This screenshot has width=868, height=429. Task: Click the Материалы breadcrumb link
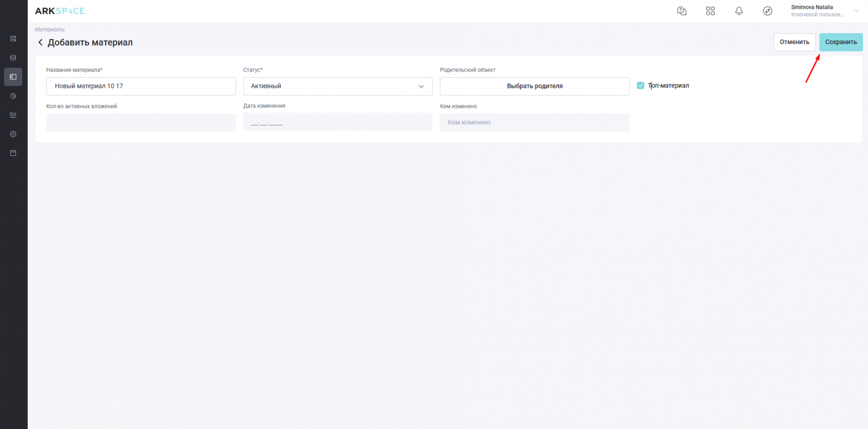coord(49,30)
